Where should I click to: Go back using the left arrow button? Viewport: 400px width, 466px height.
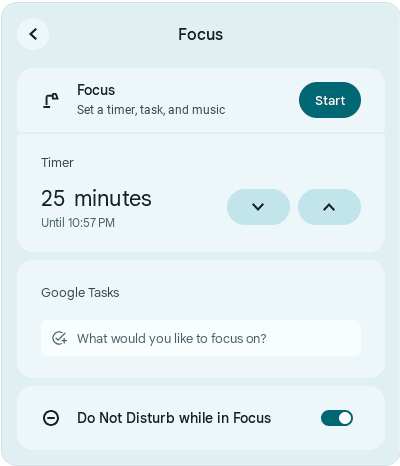33,34
